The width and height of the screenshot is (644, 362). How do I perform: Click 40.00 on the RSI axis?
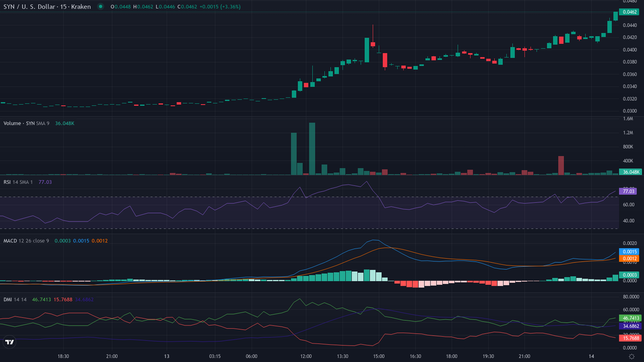point(628,220)
